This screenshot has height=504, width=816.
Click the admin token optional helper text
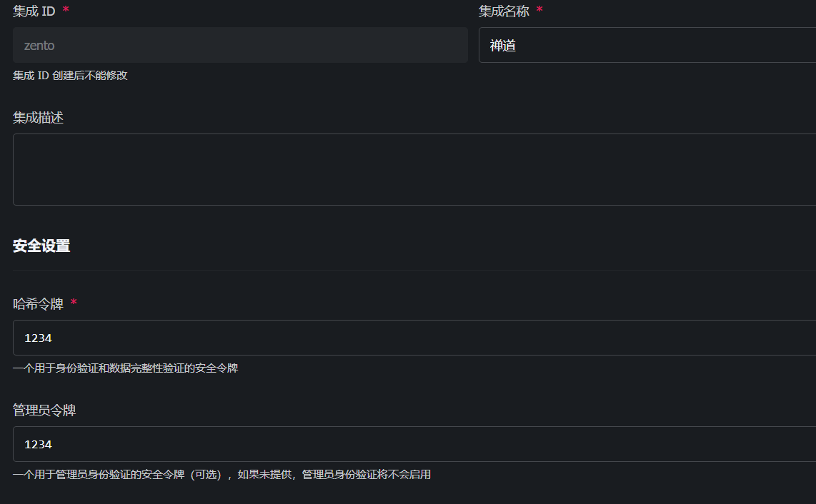click(222, 474)
